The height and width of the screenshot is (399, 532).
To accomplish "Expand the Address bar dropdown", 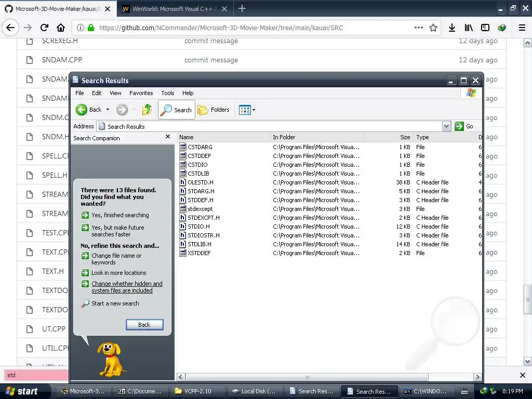I will click(446, 126).
